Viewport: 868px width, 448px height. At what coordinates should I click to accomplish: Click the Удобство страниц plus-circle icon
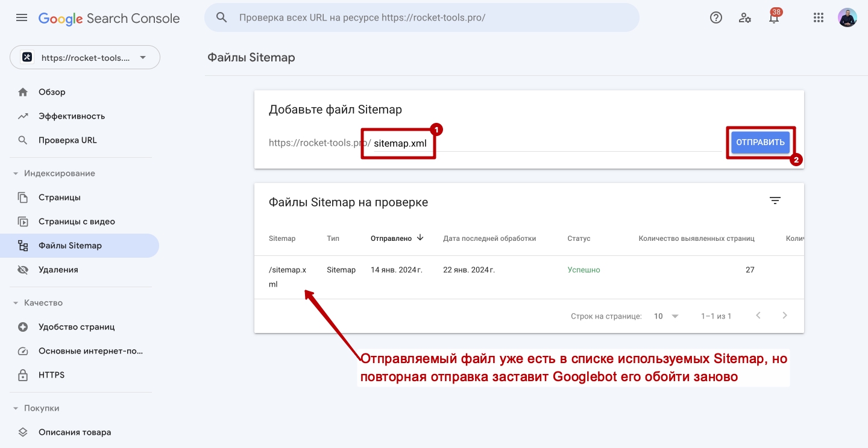pos(23,327)
